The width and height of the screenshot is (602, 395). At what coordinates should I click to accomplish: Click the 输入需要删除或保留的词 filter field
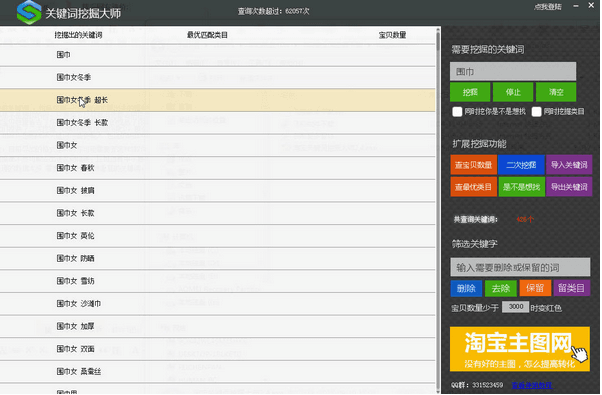tap(520, 267)
